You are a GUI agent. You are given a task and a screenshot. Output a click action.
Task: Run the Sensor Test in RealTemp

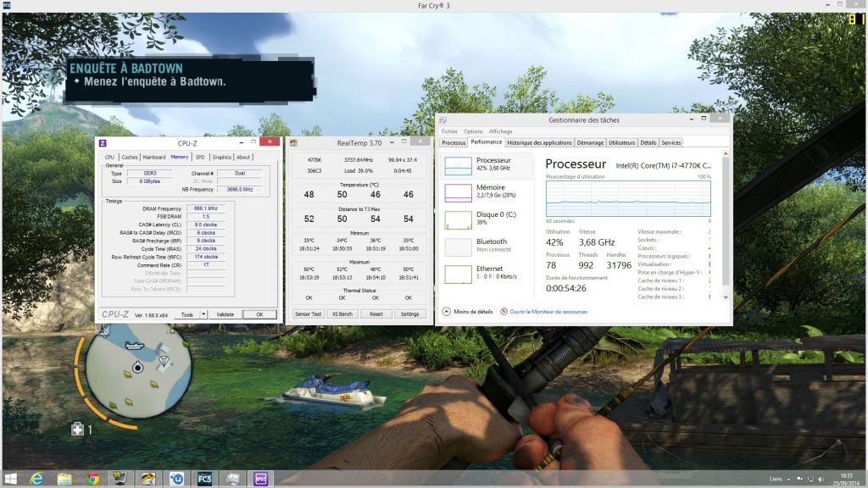click(309, 313)
